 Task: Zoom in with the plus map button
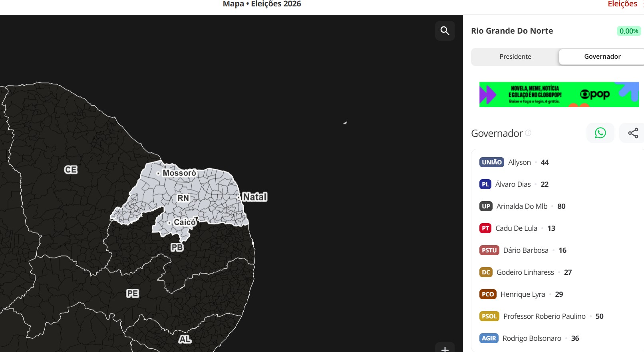[x=445, y=348]
